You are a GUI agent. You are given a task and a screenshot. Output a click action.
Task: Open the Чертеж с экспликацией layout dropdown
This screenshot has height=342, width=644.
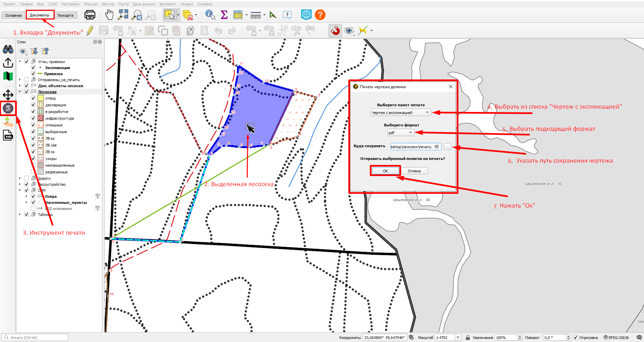pos(401,113)
